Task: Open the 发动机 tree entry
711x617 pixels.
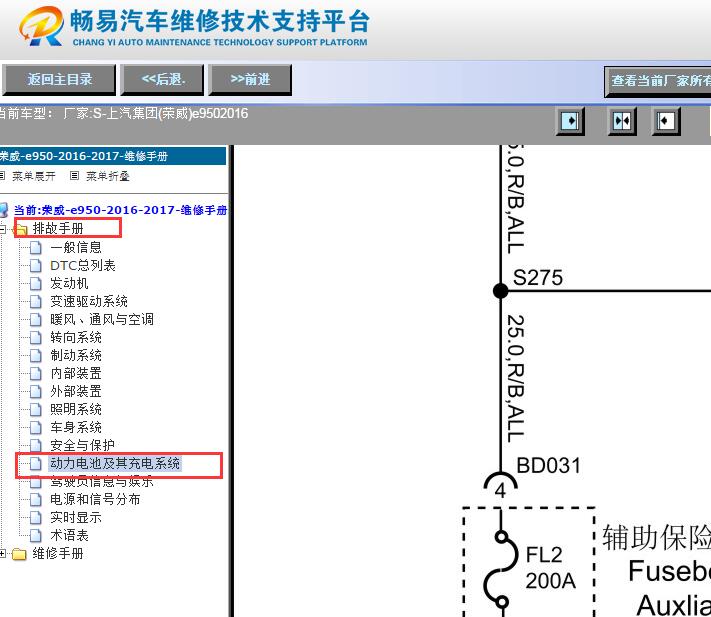Action: pos(69,283)
